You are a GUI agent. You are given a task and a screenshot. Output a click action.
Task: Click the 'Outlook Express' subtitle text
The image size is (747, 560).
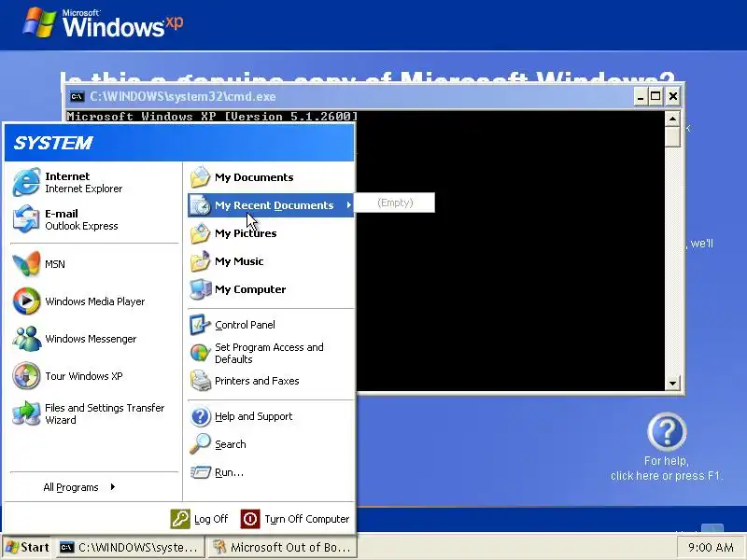tap(81, 226)
